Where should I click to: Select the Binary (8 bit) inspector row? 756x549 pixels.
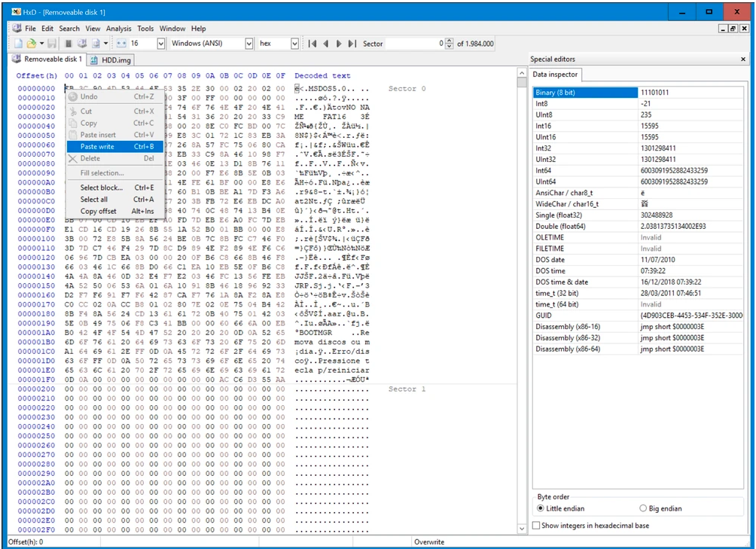click(x=585, y=93)
